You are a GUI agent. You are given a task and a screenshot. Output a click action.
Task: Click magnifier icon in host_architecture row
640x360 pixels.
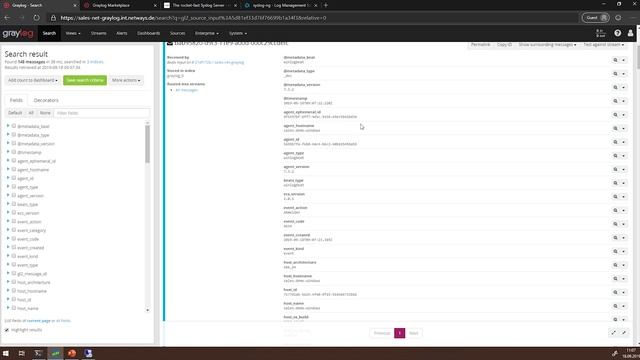coord(615,265)
